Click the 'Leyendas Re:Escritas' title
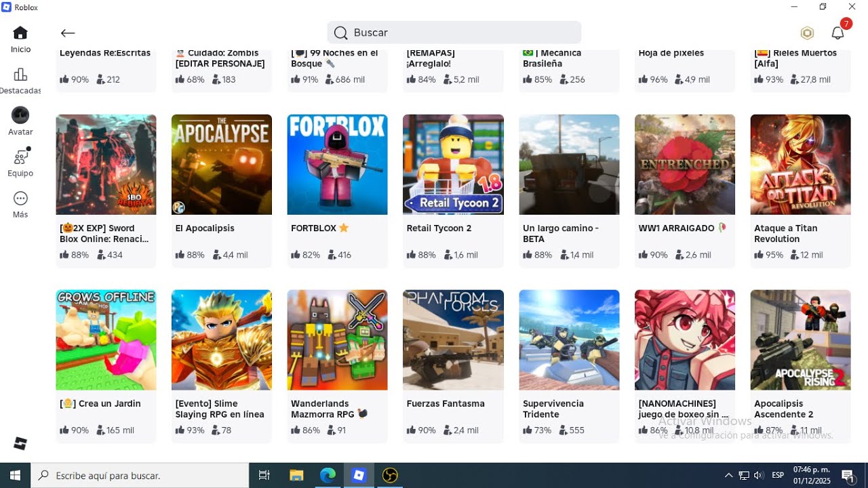Screen dimensions: 868x488 (x=105, y=53)
